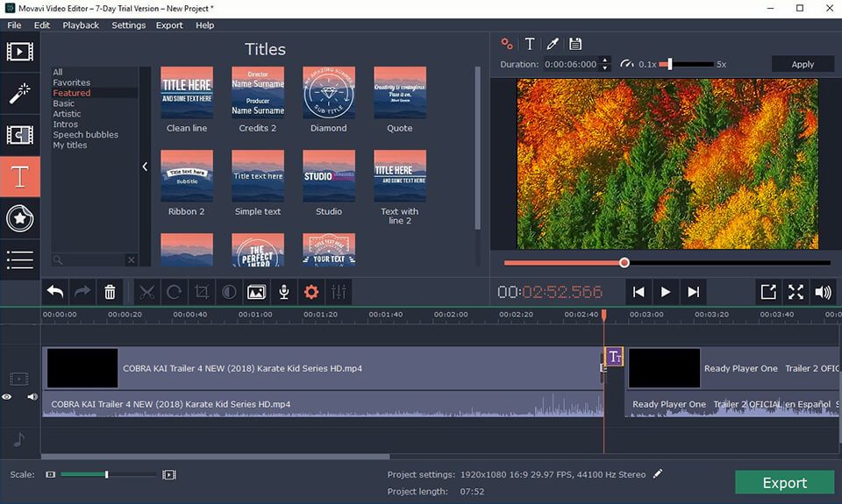Increase duration with the stepper arrow
Image resolution: width=842 pixels, height=504 pixels.
604,60
